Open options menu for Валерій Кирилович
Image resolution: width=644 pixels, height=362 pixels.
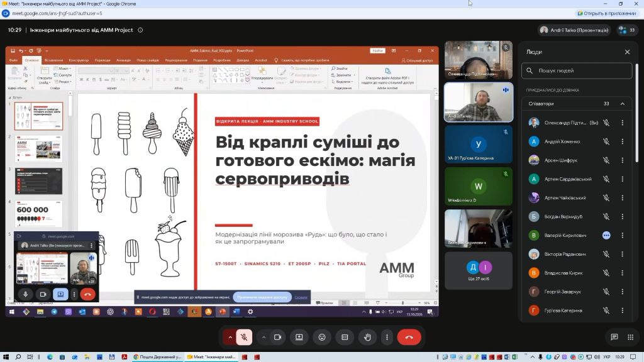point(622,235)
